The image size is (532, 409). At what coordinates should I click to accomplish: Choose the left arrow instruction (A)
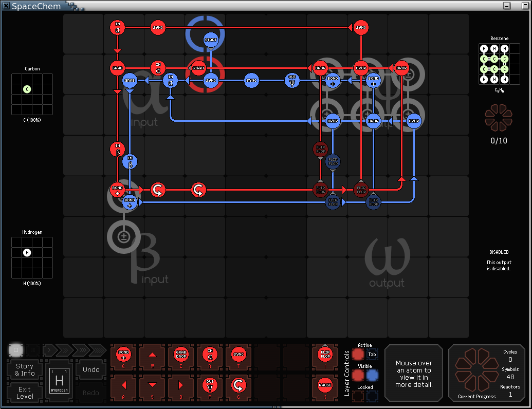(x=123, y=387)
